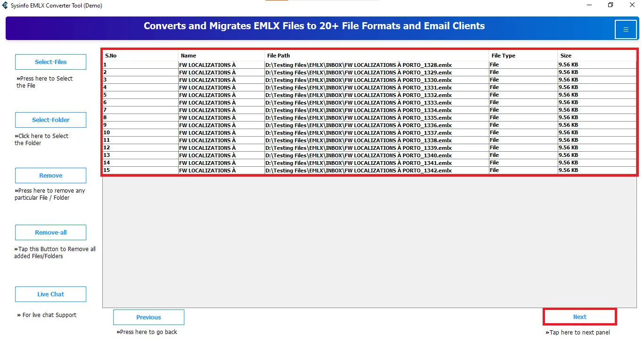Viewport: 644px width, 342px height.
Task: Remove the selected file with Remove button
Action: [x=50, y=175]
